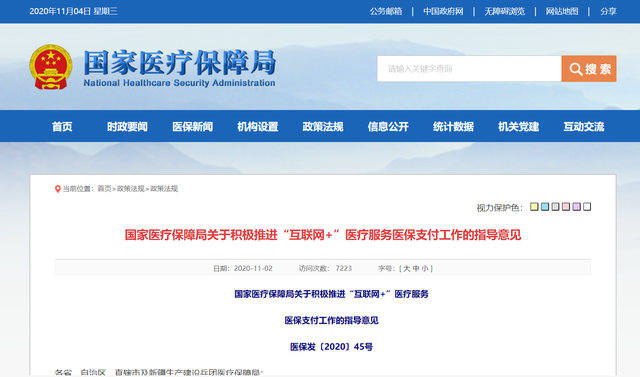This screenshot has height=377, width=640.
Task: Click the red location pin icon
Action: (58, 189)
